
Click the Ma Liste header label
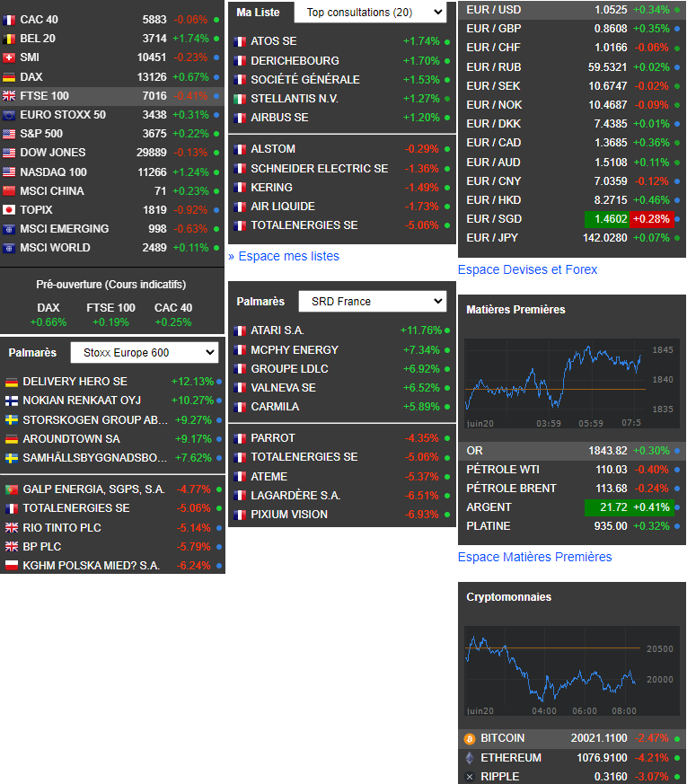258,13
